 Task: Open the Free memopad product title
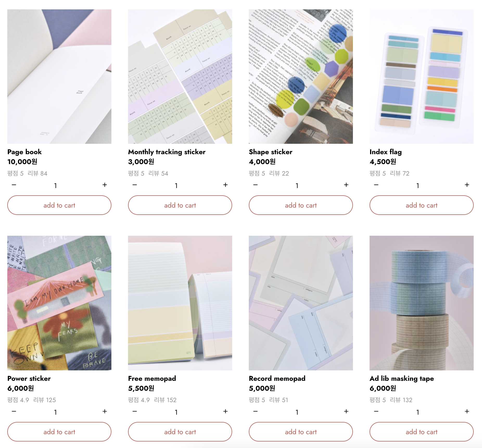152,378
